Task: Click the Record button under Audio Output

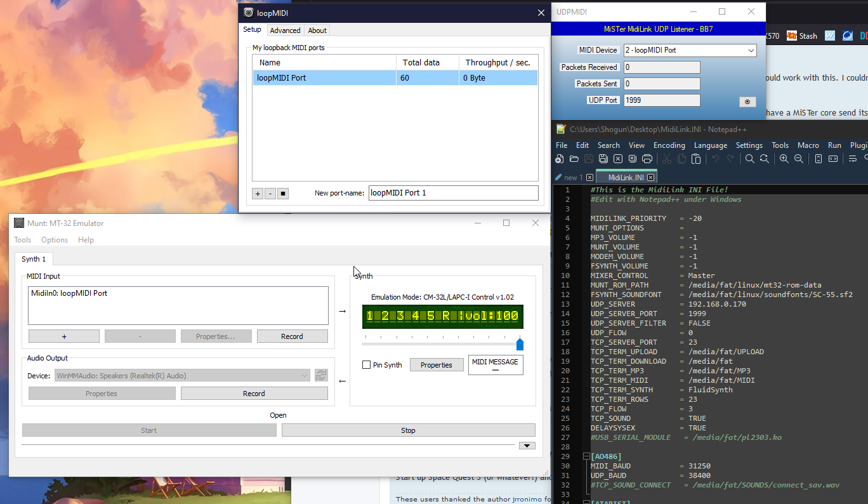Action: pos(254,394)
